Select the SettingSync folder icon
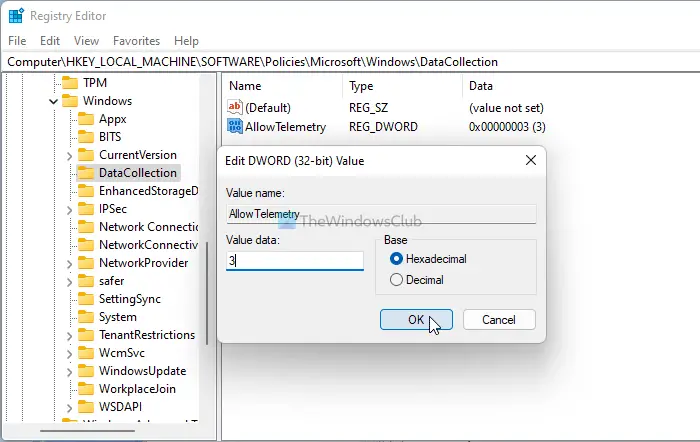This screenshot has width=700, height=442. [86, 299]
